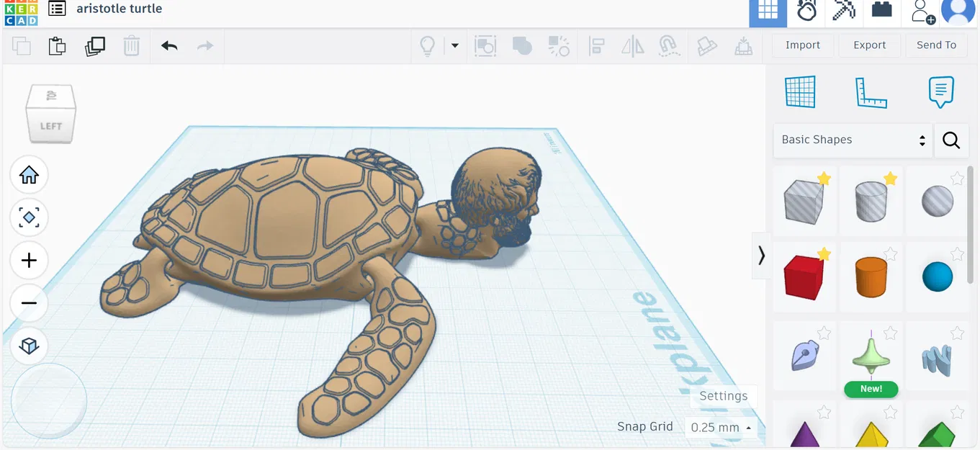980x450 pixels.
Task: Open the Notes tool
Action: point(940,91)
